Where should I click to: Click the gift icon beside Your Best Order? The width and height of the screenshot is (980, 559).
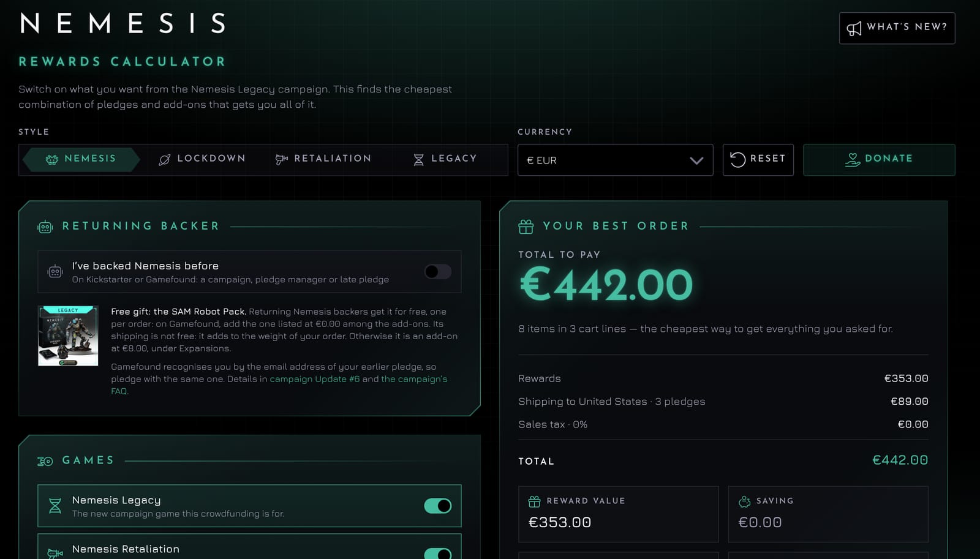526,227
